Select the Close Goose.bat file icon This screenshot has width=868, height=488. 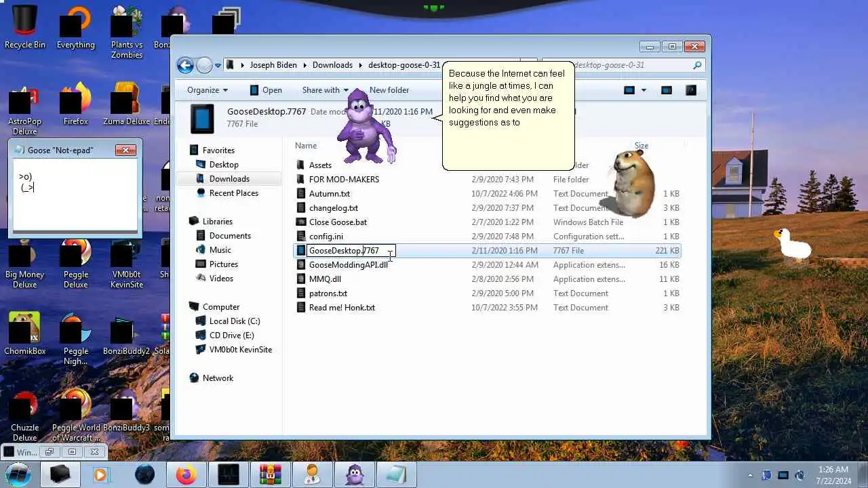coord(301,222)
